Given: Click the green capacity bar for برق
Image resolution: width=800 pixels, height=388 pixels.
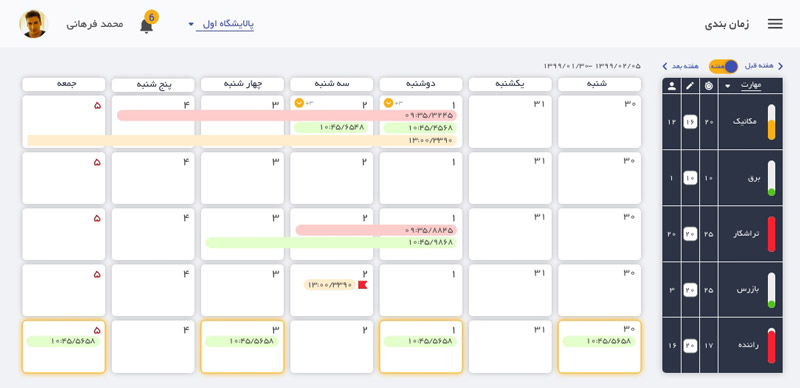Looking at the screenshot, I should (x=771, y=178).
